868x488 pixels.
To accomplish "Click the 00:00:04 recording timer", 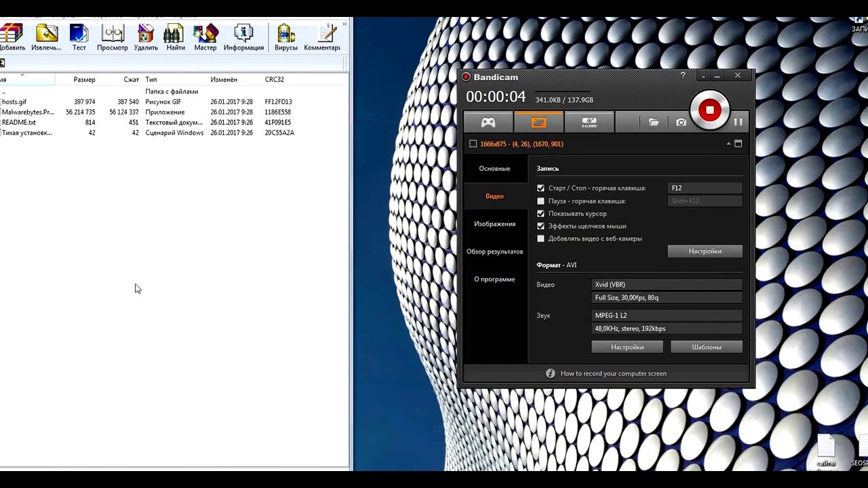I will tap(496, 97).
